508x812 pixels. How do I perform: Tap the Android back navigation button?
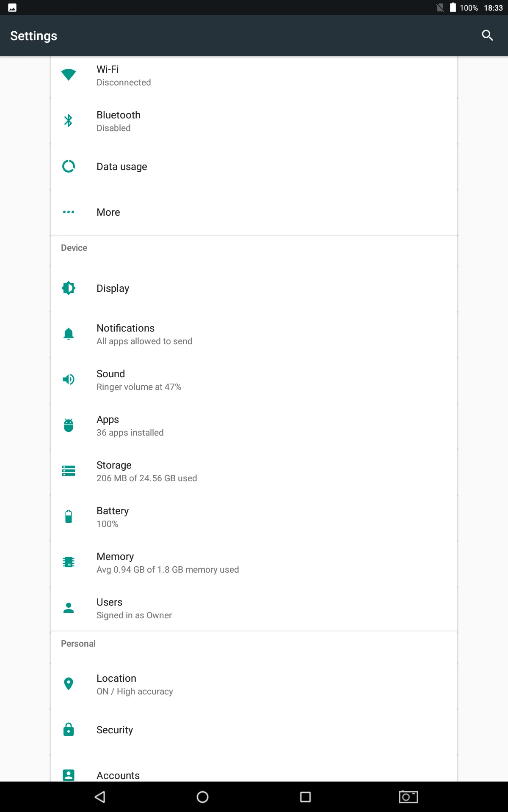click(x=100, y=797)
